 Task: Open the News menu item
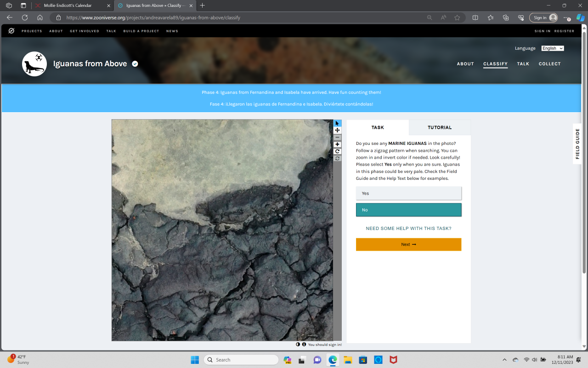pyautogui.click(x=172, y=31)
